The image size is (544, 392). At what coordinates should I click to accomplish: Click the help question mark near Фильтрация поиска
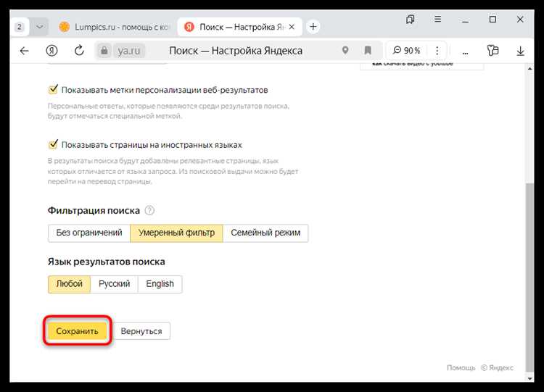(x=149, y=210)
